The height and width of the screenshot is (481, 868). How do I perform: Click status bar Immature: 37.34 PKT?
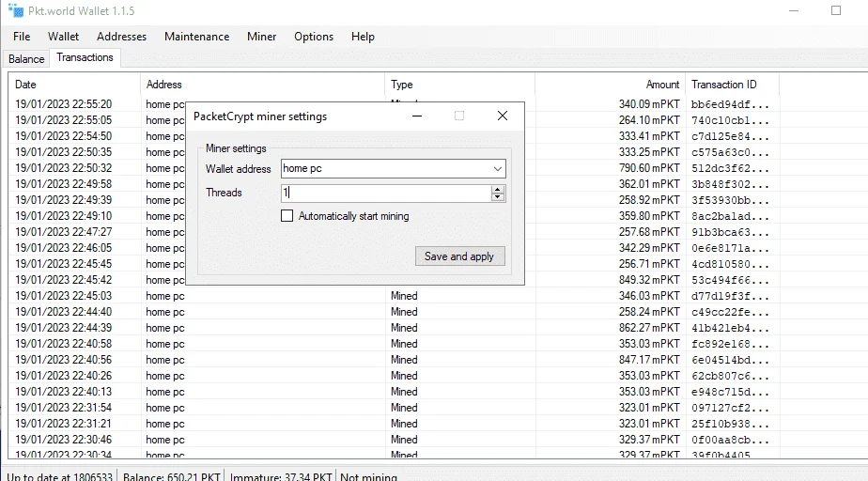click(x=281, y=476)
